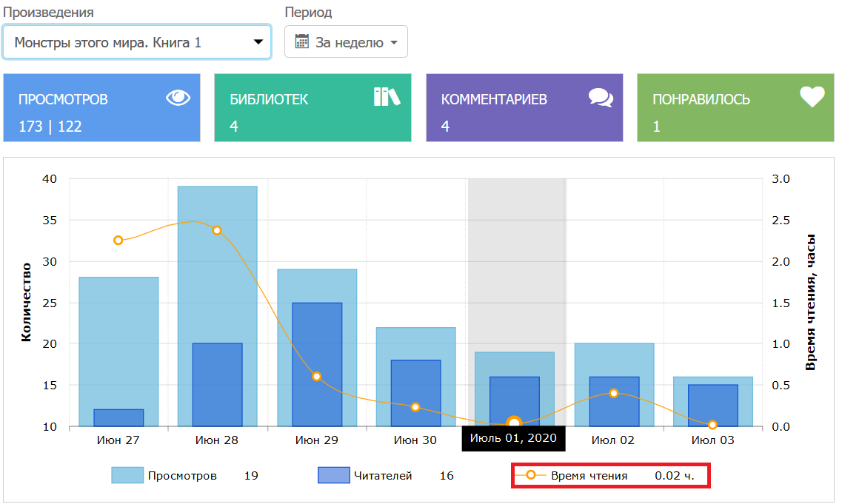Select the Комментариев statistics card
This screenshot has width=842, height=504.
pos(524,107)
